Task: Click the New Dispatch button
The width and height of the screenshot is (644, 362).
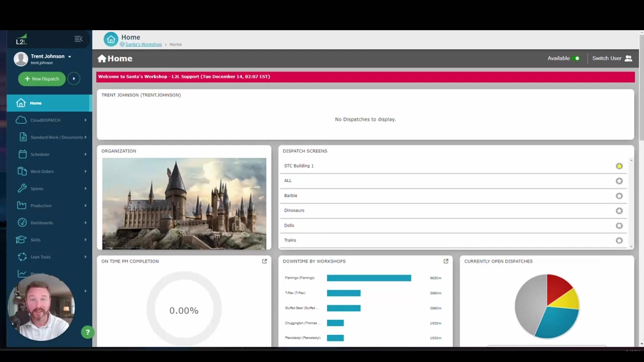Action: coord(42,79)
